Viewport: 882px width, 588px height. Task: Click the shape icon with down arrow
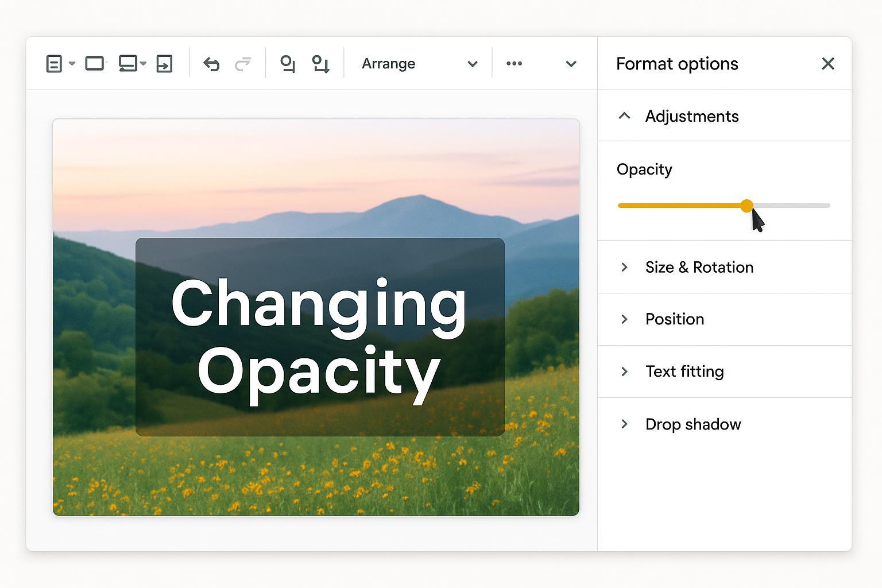(x=320, y=64)
